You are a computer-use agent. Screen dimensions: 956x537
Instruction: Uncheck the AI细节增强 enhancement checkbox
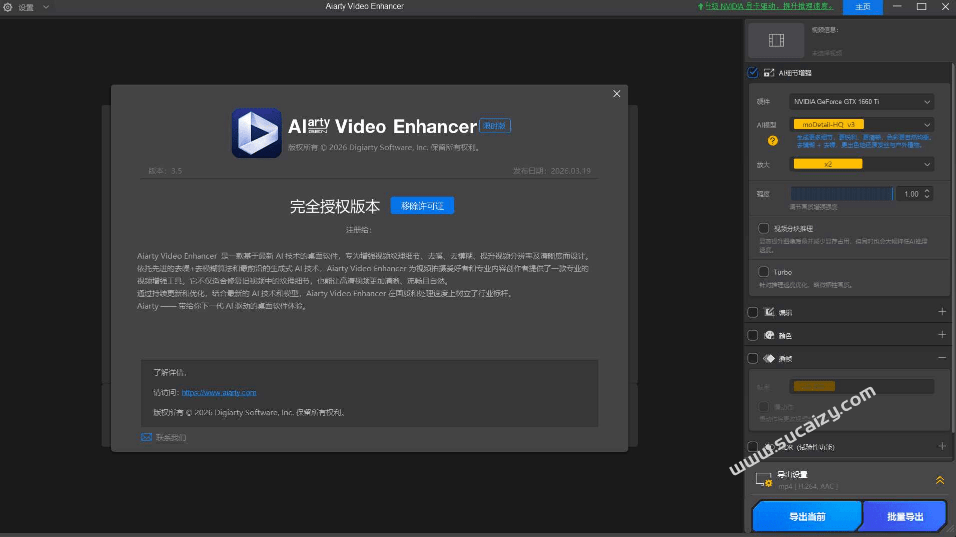pos(753,73)
